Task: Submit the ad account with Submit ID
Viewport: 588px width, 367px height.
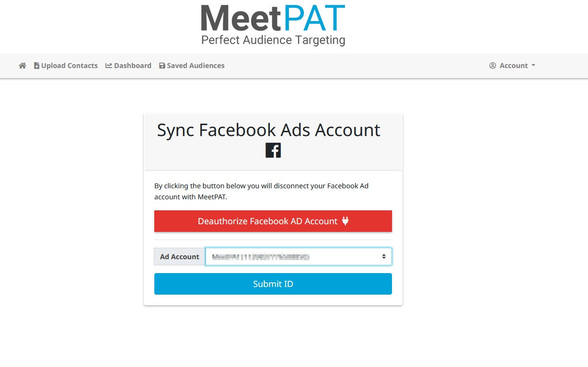Action: coord(273,284)
